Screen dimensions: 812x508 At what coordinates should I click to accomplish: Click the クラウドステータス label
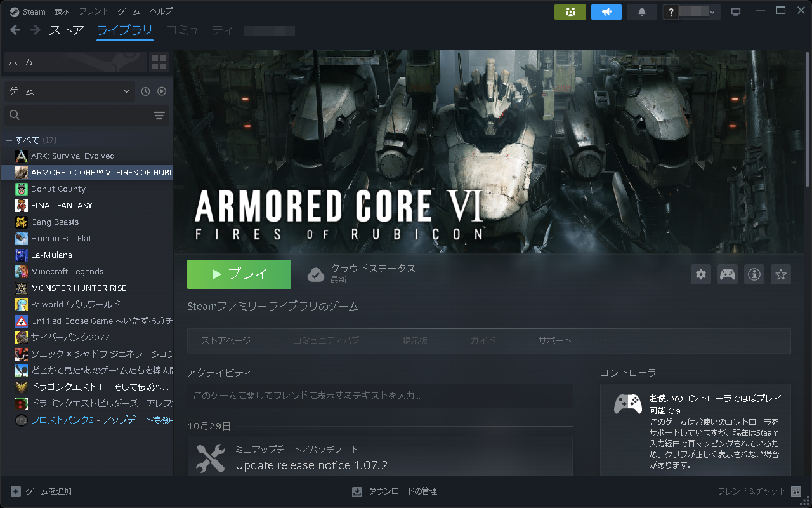click(x=373, y=269)
